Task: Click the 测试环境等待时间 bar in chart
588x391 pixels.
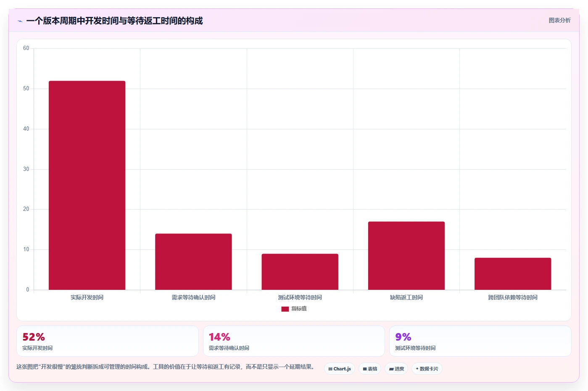Action: click(300, 272)
